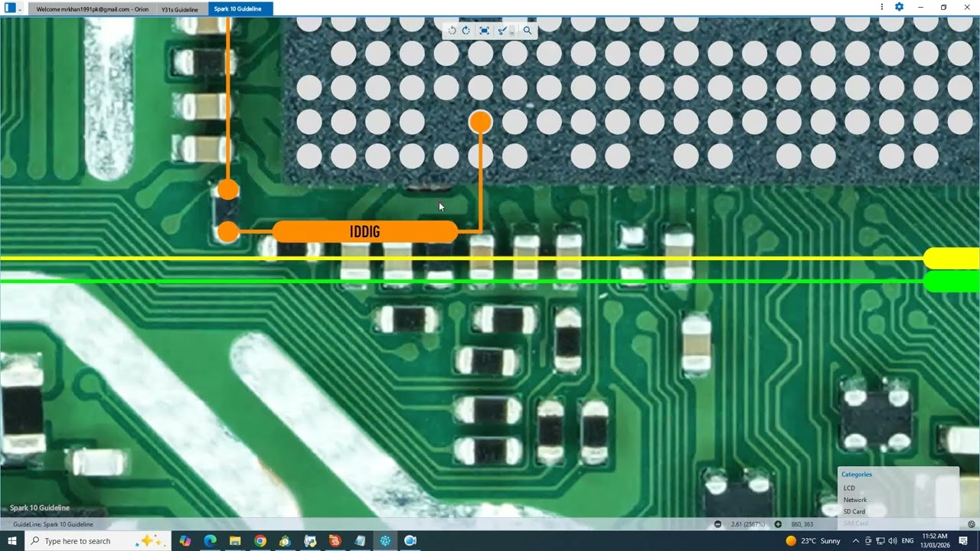Image resolution: width=980 pixels, height=551 pixels.
Task: Click the green guideline marker at right edge
Action: [952, 282]
